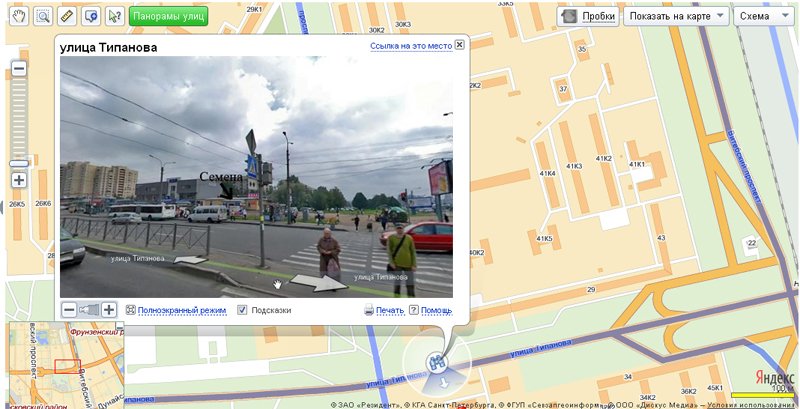Click the Условия использования link
Screen dimensions: 800x409
752,405
